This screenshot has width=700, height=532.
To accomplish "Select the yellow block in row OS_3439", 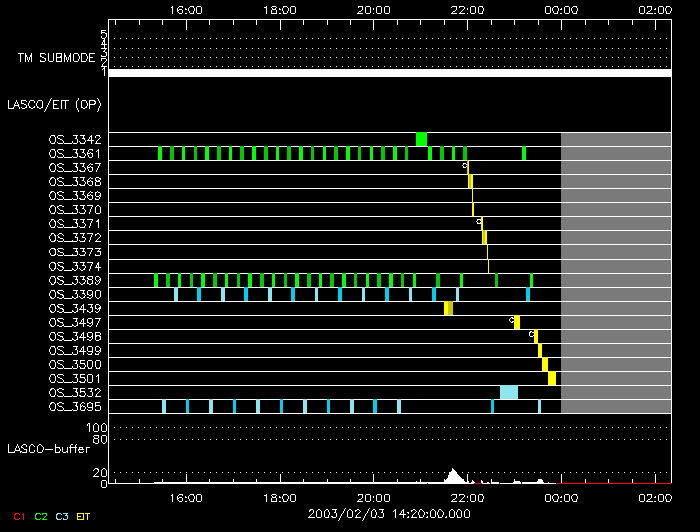I will [448, 308].
